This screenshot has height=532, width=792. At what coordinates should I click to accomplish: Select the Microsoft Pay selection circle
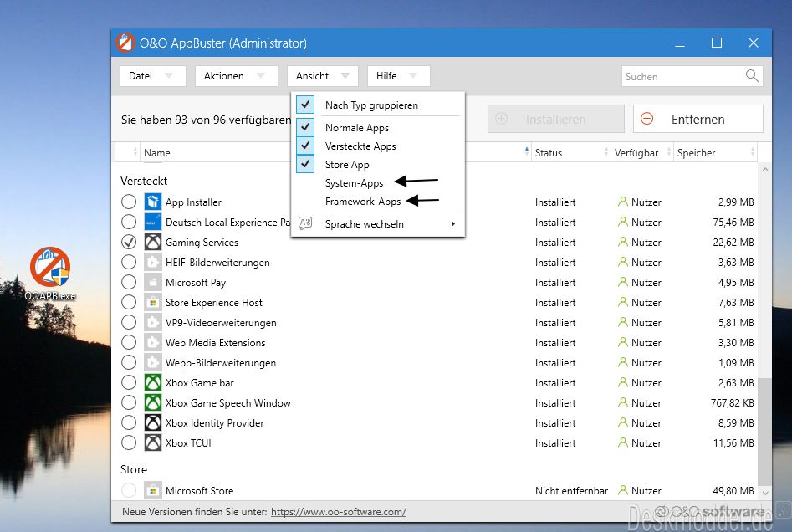129,282
